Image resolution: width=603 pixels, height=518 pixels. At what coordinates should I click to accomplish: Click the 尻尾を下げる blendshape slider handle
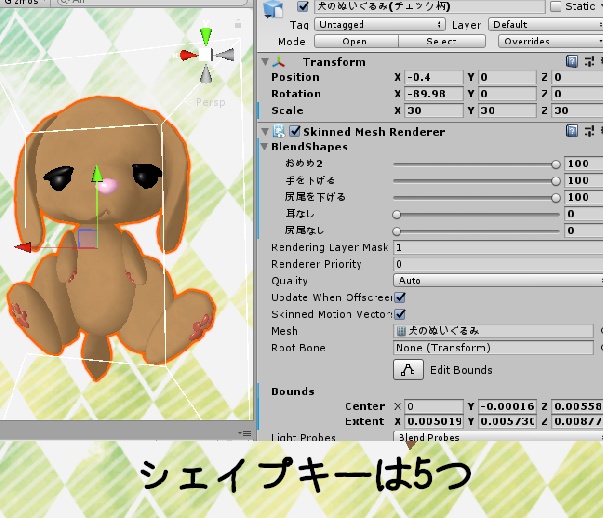(556, 198)
